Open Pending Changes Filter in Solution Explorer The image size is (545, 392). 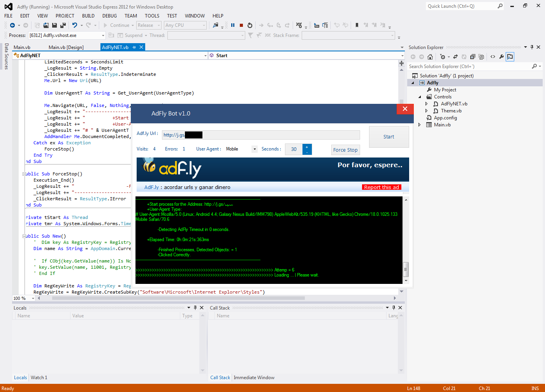click(443, 57)
